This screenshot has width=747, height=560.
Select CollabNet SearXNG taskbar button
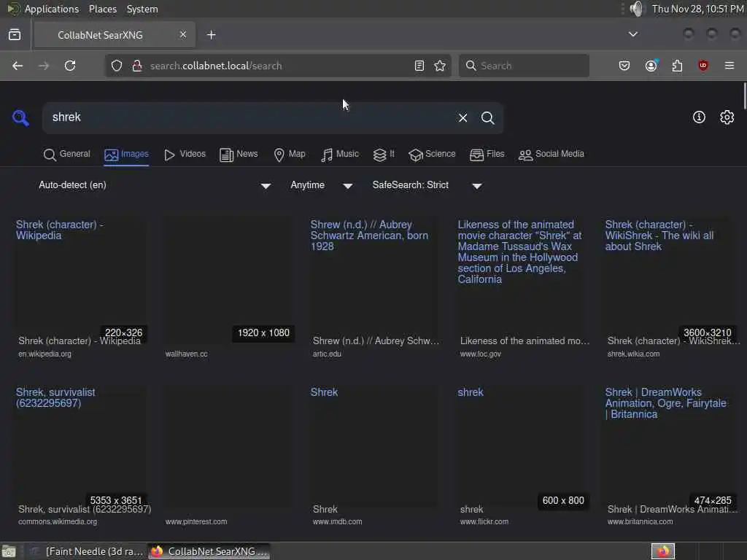(209, 551)
